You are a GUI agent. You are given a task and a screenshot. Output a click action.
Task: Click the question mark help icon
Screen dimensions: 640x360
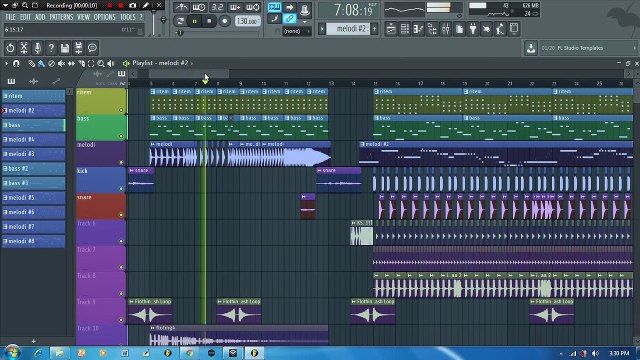[51, 48]
